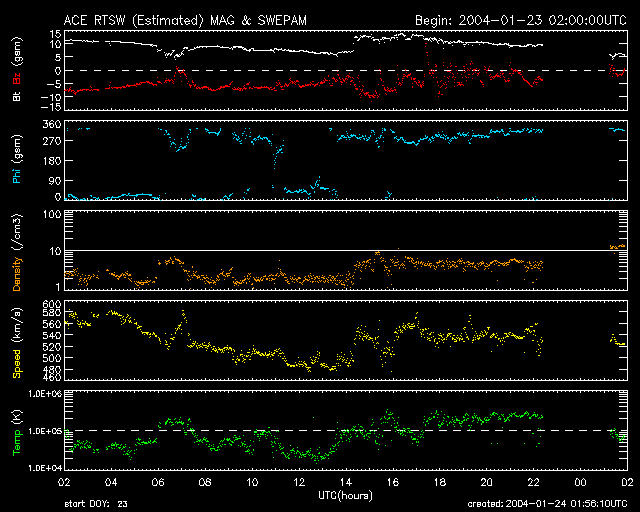This screenshot has height=512, width=640.
Task: Click the orange Density (/cm3) axis label
Action: point(17,252)
